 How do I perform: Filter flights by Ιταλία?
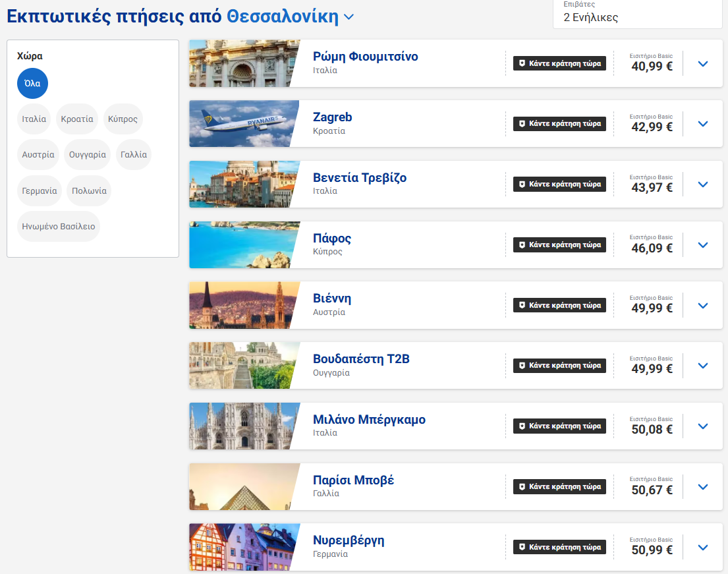(x=34, y=119)
